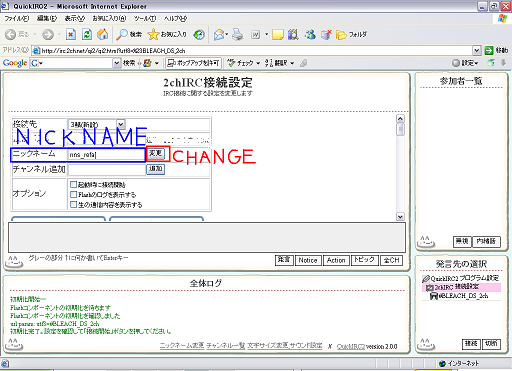
Task: Open the Search magnifier tool
Action: [129, 34]
